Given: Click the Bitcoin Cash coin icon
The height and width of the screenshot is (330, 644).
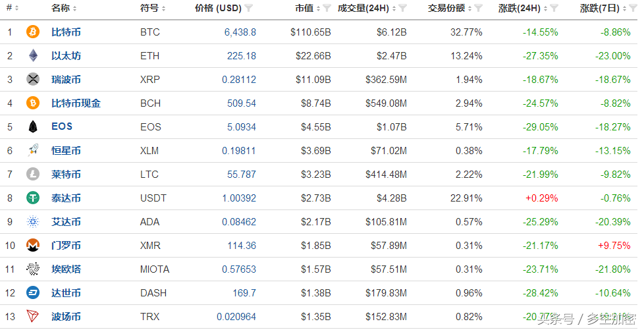Looking at the screenshot, I should (33, 103).
